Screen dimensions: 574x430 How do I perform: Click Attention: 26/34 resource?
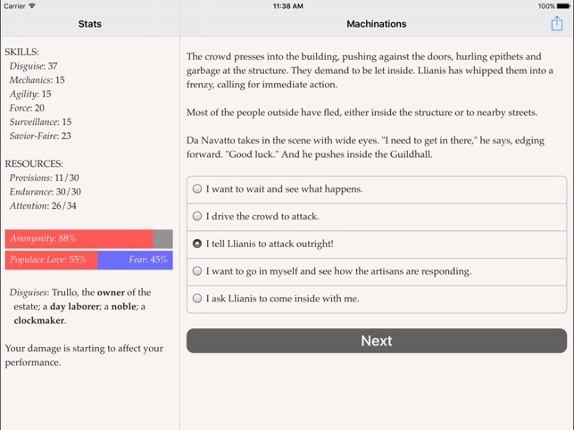43,206
